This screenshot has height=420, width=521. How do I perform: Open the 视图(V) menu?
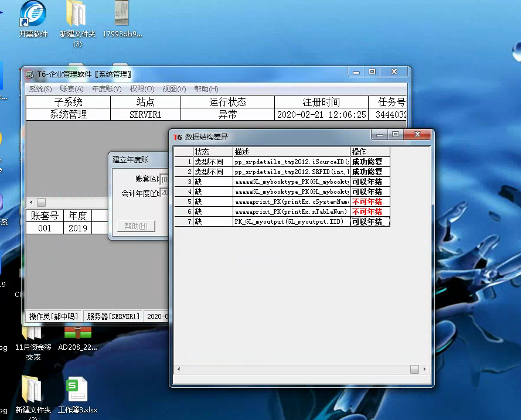pyautogui.click(x=174, y=89)
